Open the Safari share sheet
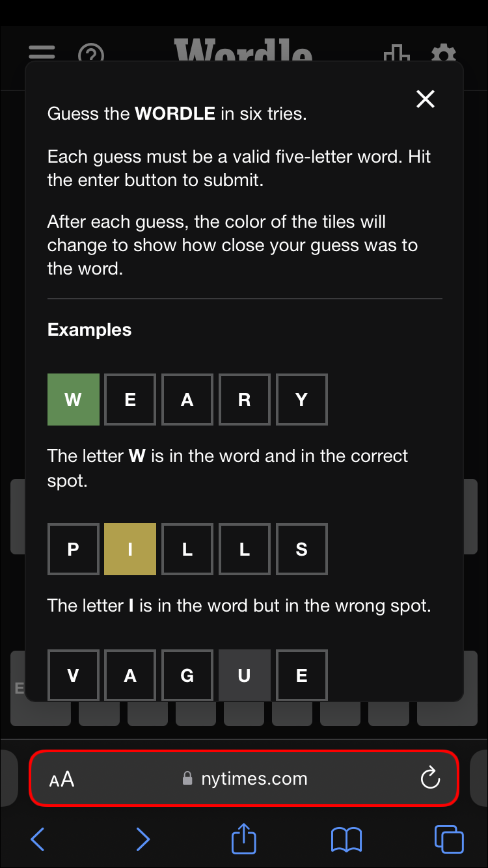 click(244, 838)
